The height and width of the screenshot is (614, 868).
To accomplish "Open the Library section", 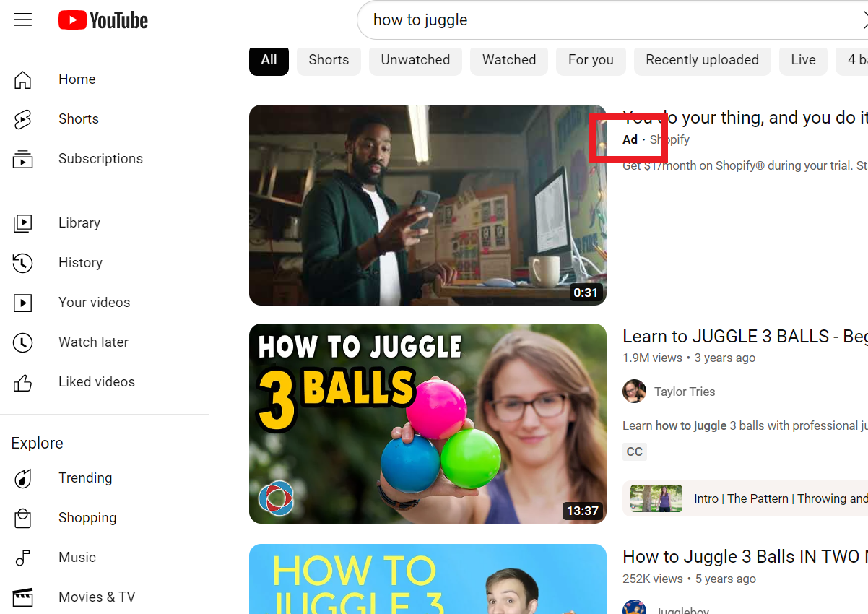I will [79, 223].
